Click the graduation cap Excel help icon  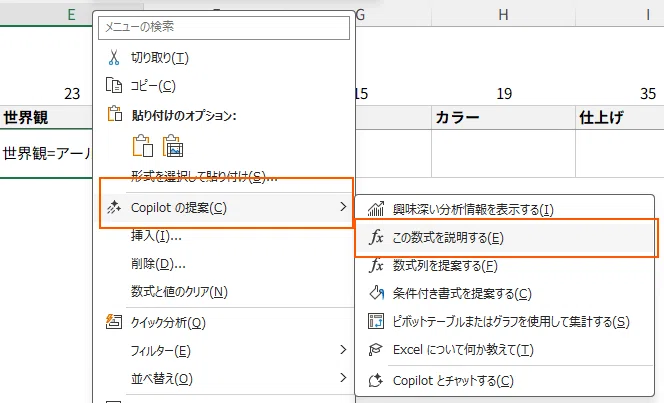click(376, 350)
